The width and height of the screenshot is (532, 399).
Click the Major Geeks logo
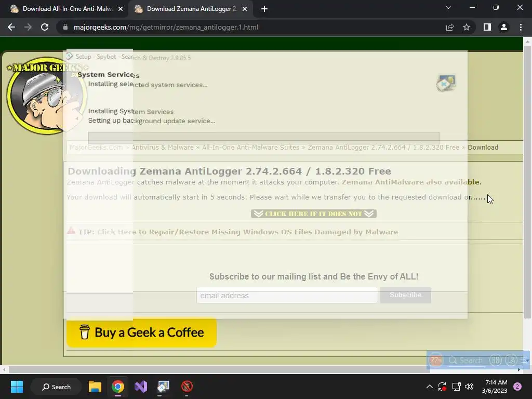tap(47, 96)
